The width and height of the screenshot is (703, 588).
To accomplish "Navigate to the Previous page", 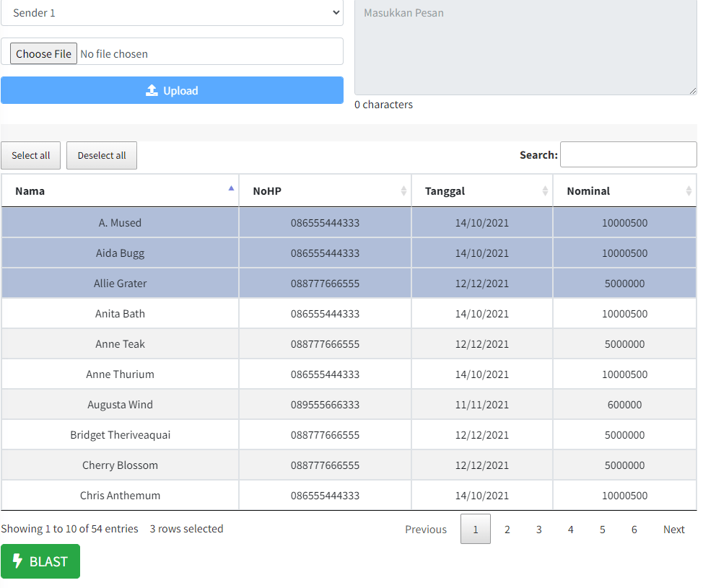I will 425,529.
